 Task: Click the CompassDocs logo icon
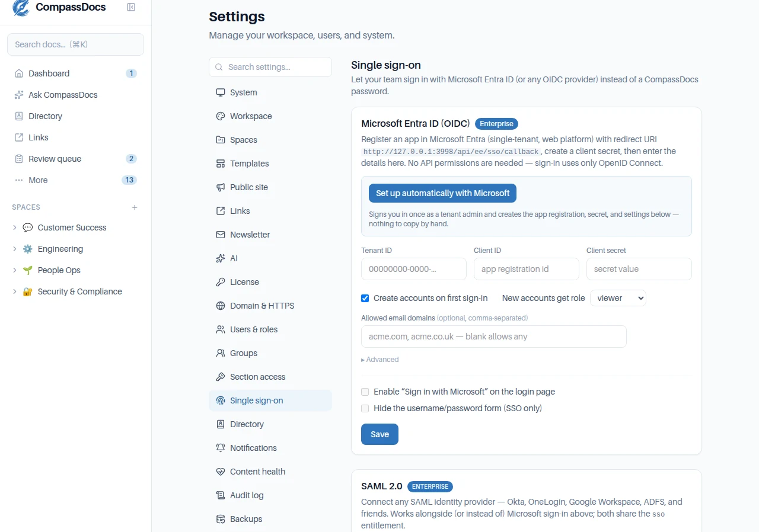[x=21, y=8]
